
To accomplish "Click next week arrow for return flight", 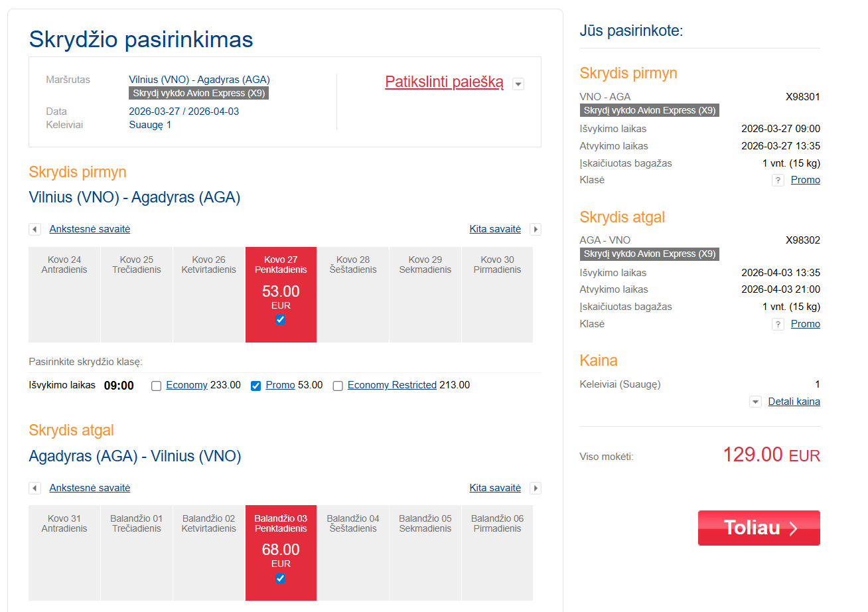I will (x=536, y=489).
